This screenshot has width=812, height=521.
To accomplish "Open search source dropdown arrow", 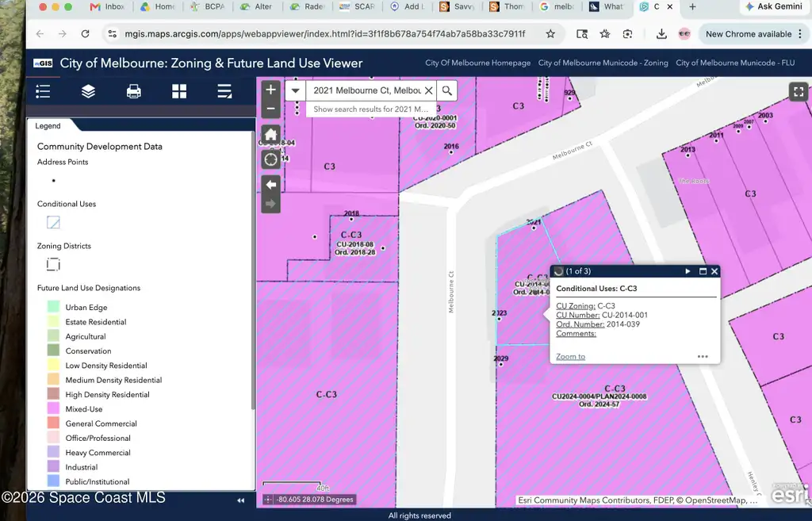I will coord(295,90).
